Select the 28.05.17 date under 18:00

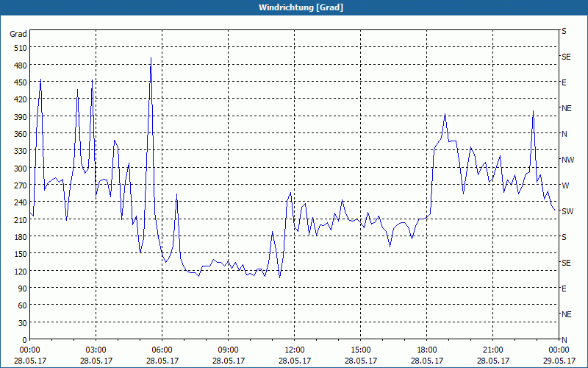tap(427, 361)
